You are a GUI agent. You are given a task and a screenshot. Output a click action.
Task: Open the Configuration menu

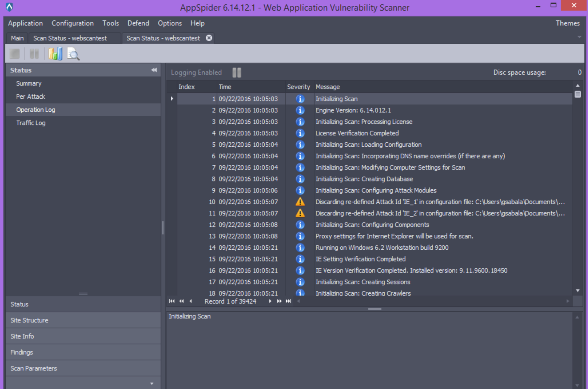(x=73, y=23)
